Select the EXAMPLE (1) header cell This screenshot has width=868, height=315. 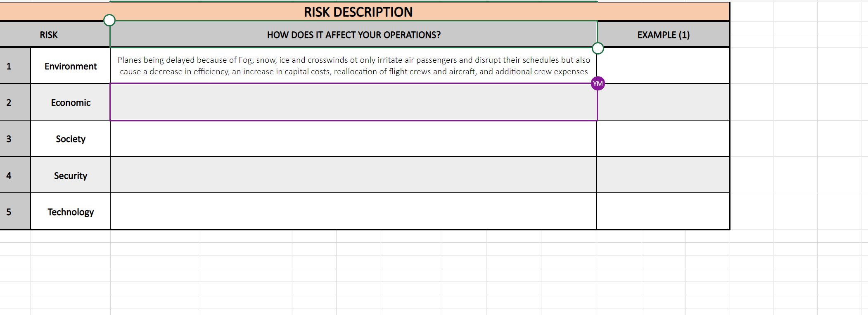click(x=663, y=35)
